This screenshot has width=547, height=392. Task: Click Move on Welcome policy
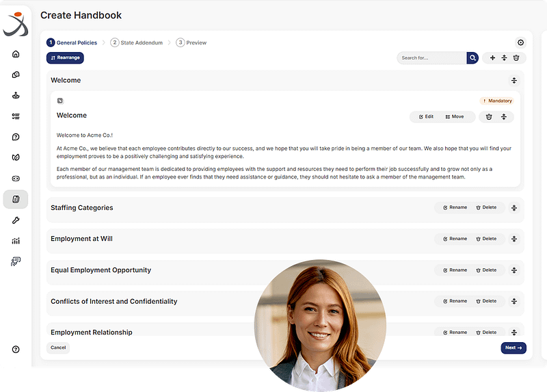pos(455,117)
